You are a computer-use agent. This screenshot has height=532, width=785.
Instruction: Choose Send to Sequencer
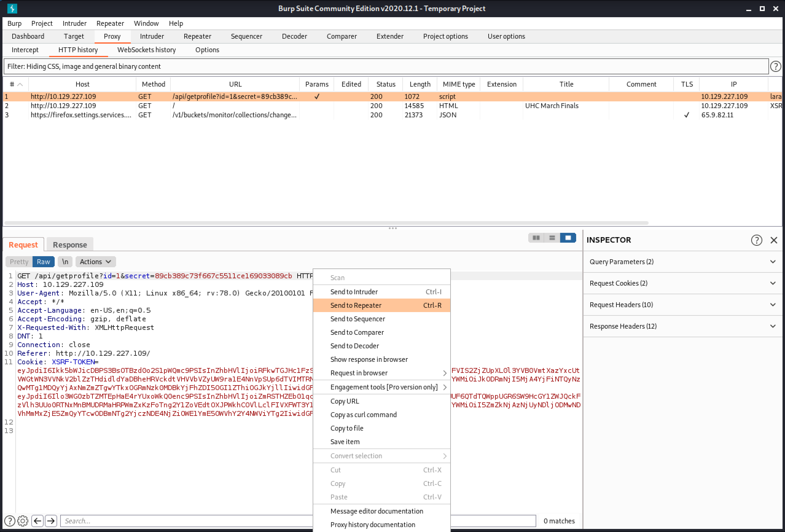(382, 319)
